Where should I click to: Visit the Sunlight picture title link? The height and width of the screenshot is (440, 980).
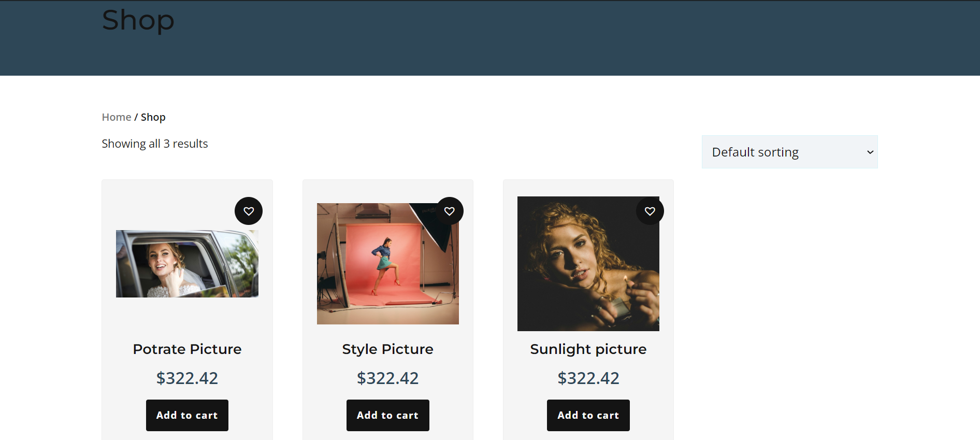pos(588,349)
